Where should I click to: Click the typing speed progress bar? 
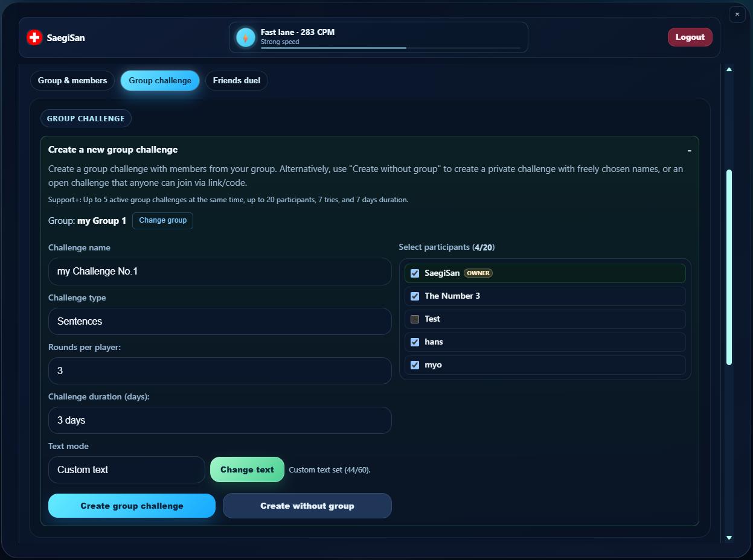[391, 48]
